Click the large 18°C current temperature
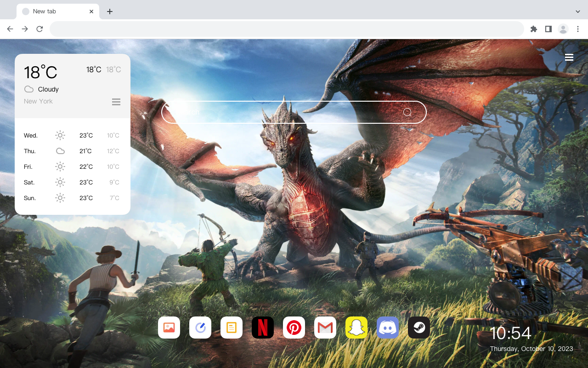 [x=40, y=72]
